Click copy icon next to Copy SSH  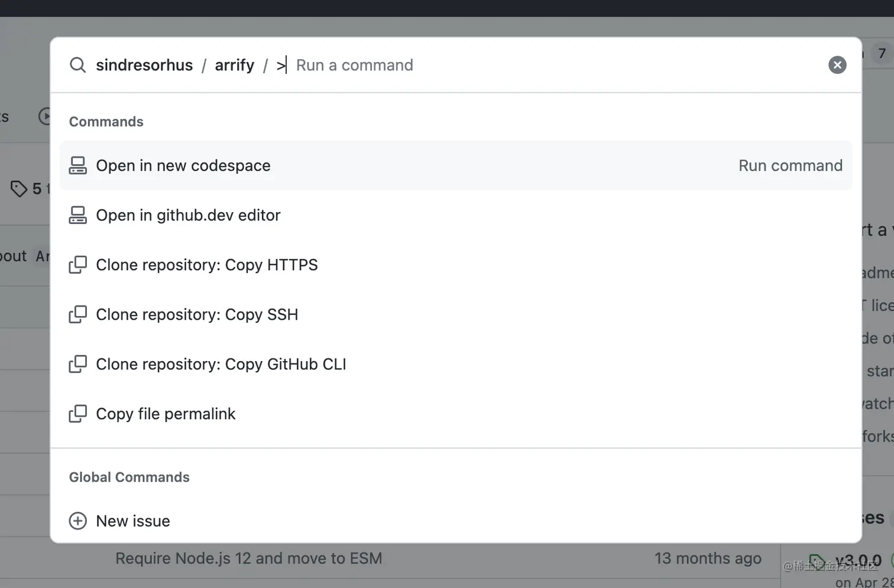(77, 314)
